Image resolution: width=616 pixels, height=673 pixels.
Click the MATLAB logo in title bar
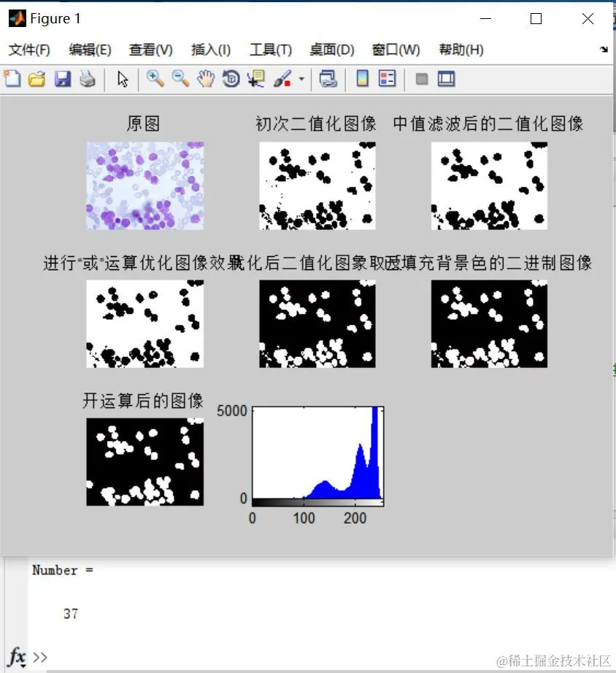[18, 18]
